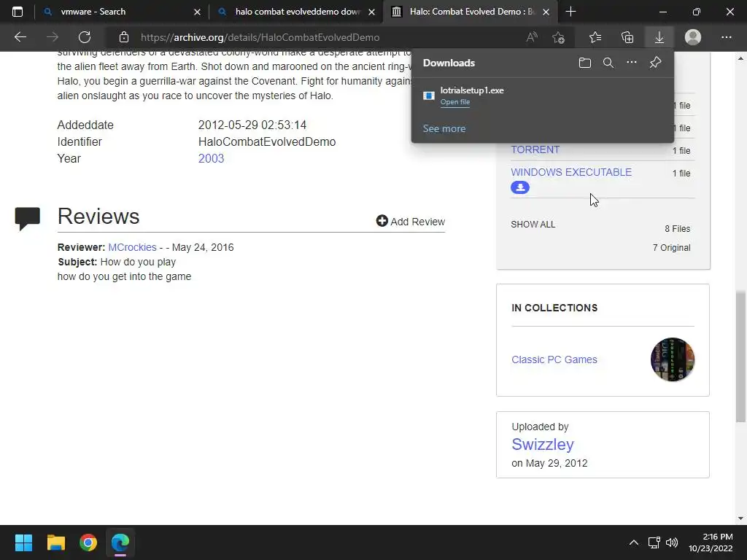Click Open file under lotrialsetup1.exe

455,102
